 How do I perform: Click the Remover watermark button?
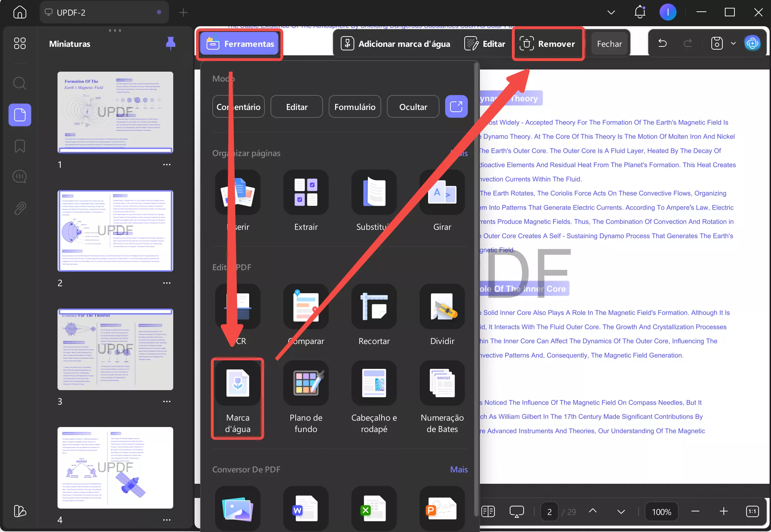pyautogui.click(x=548, y=44)
